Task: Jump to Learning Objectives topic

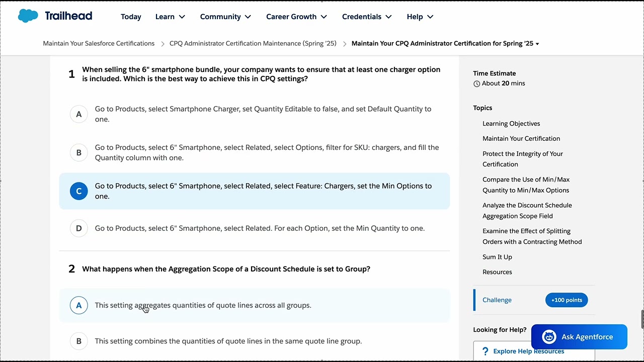Action: (x=511, y=124)
